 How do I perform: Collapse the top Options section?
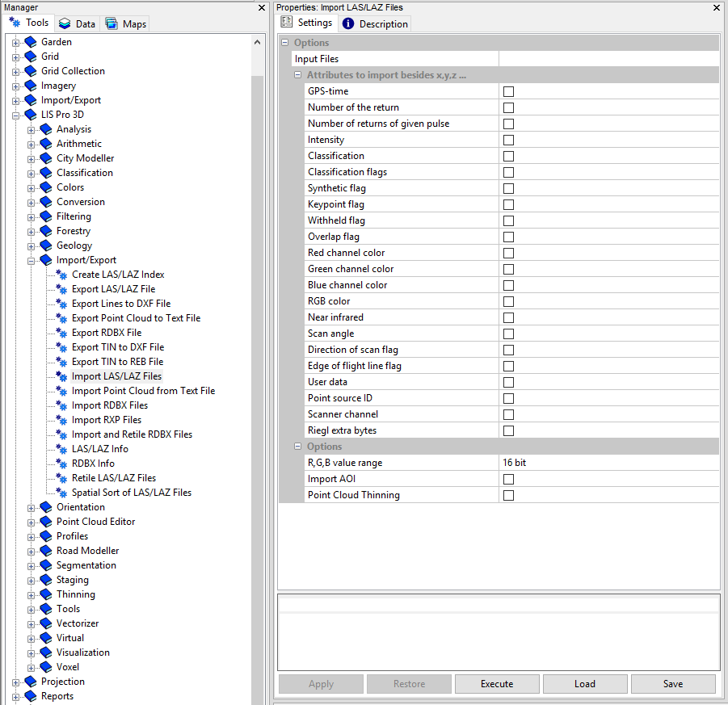tap(284, 42)
